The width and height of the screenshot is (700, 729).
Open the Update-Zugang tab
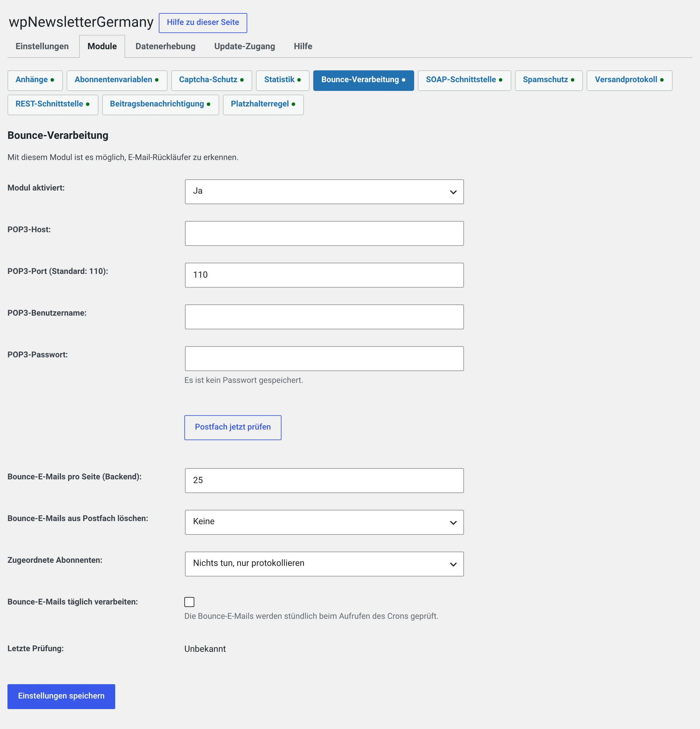tap(244, 46)
